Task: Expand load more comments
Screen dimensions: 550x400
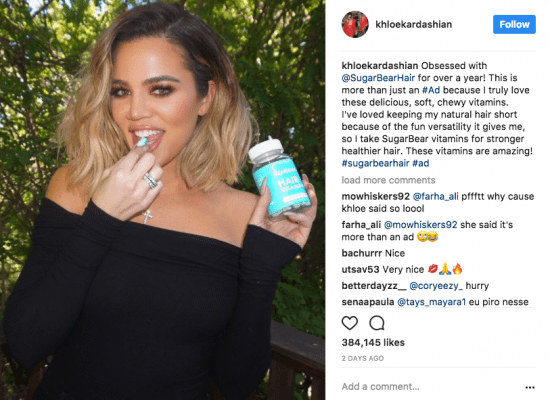Action: 388,180
